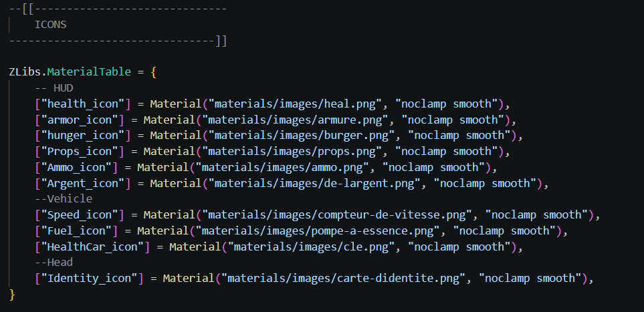Viewport: 644px width, 312px height.
Task: Click the --Vehicle comment line
Action: [x=64, y=199]
